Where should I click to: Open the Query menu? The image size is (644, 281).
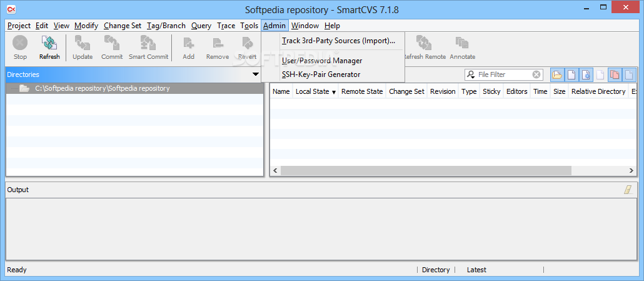point(201,26)
